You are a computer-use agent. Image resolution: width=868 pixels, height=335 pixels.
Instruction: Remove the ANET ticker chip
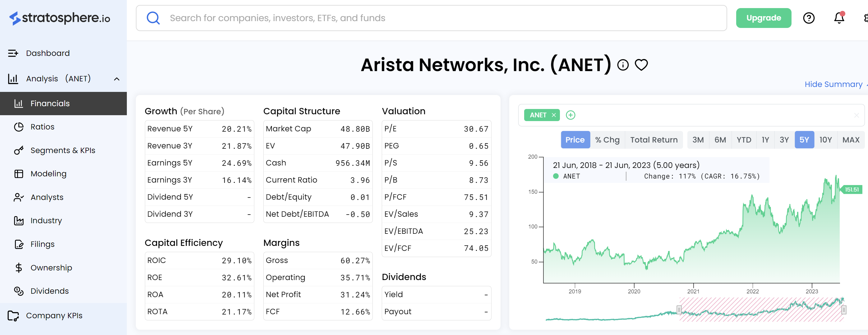554,115
